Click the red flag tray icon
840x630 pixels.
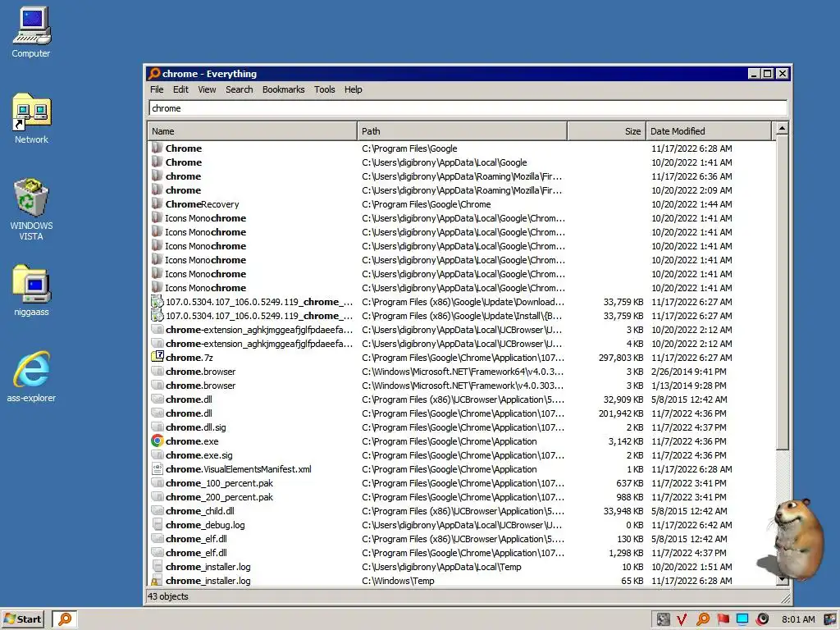724,619
